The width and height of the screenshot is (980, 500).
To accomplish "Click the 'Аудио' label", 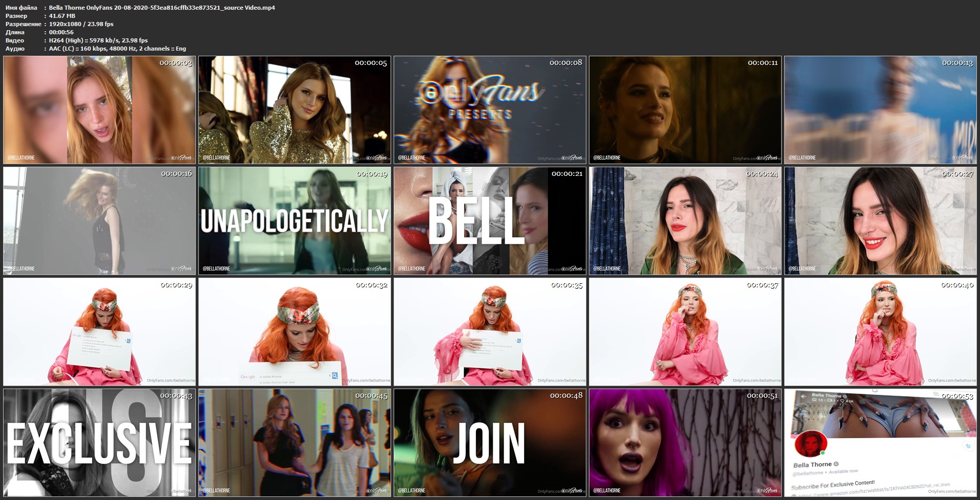I will [x=15, y=49].
